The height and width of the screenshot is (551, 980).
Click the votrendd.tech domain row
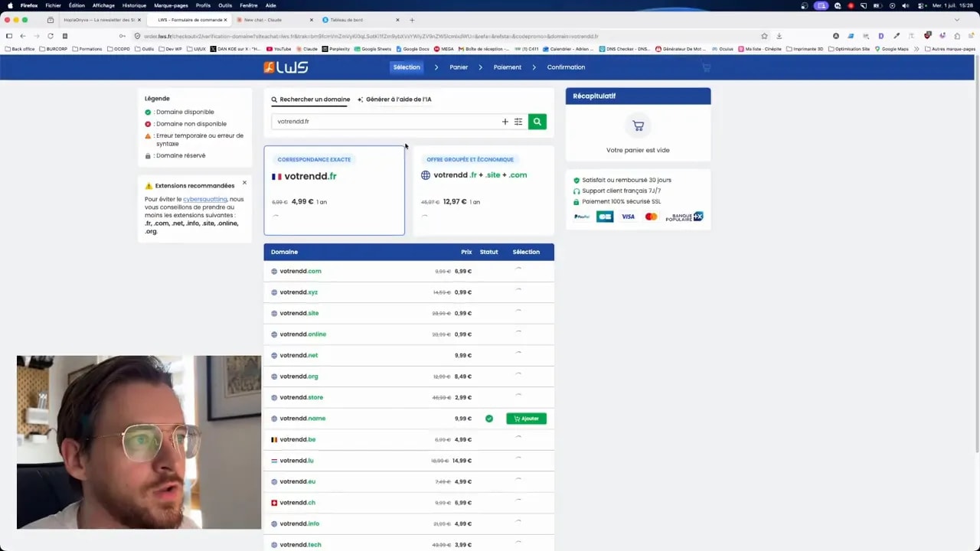pyautogui.click(x=409, y=544)
